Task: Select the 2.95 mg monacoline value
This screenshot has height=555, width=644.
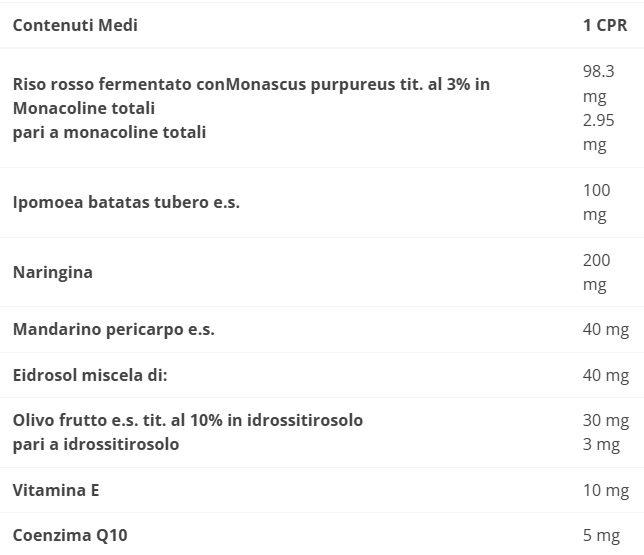Action: (598, 133)
